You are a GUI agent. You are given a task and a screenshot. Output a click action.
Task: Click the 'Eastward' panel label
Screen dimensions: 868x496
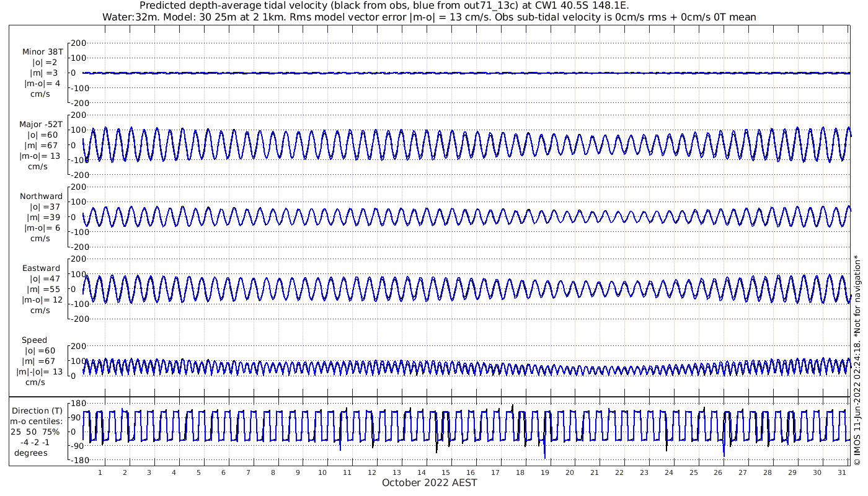[x=41, y=268]
